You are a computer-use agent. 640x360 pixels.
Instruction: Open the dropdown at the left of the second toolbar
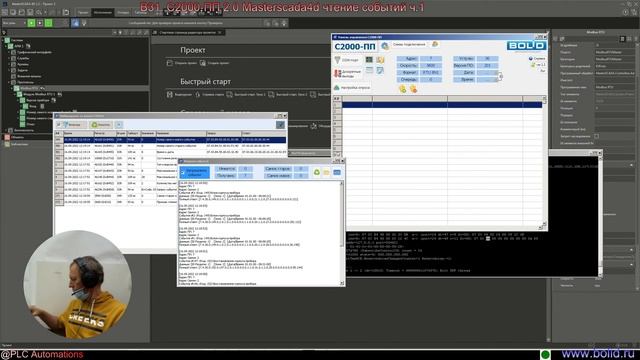pos(13,23)
